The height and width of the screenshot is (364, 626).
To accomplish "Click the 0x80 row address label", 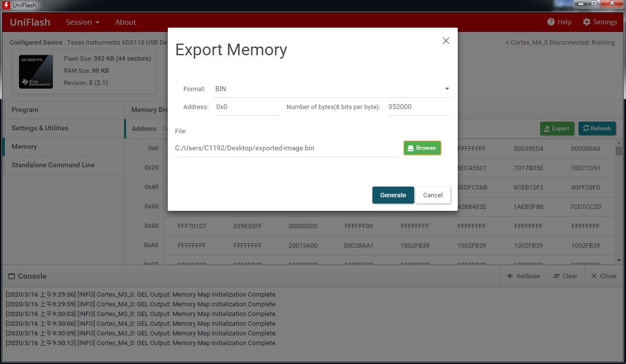I will coord(151,226).
